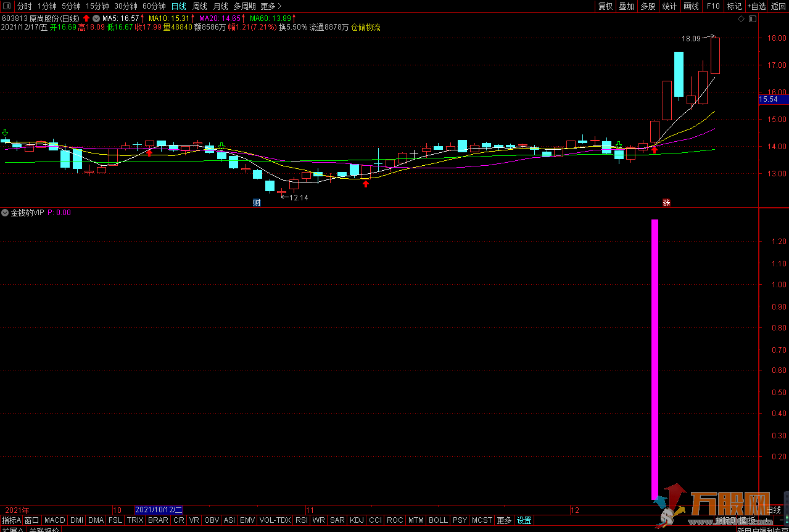Select the 15分钟 period

(97, 6)
